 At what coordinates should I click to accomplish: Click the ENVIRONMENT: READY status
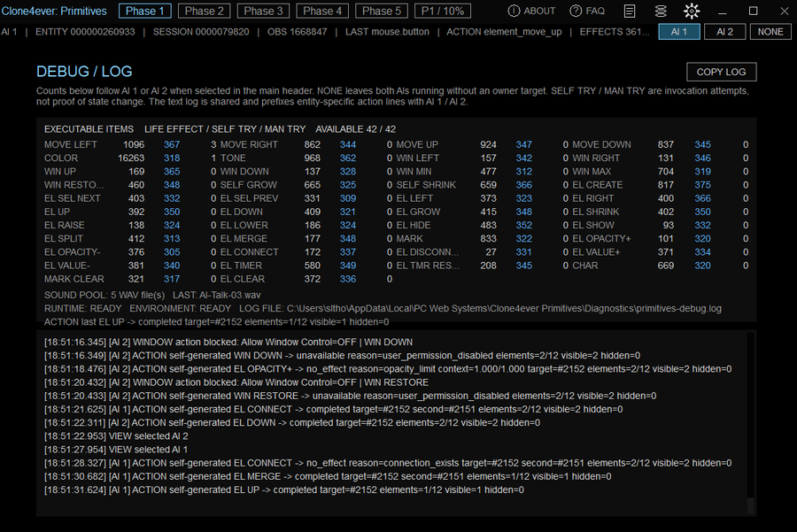coord(181,308)
